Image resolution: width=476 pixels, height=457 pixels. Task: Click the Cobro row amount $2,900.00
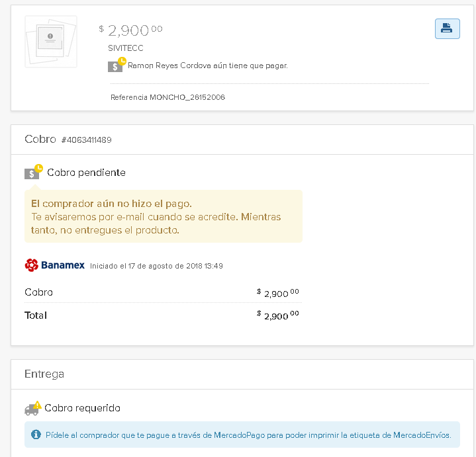point(278,292)
